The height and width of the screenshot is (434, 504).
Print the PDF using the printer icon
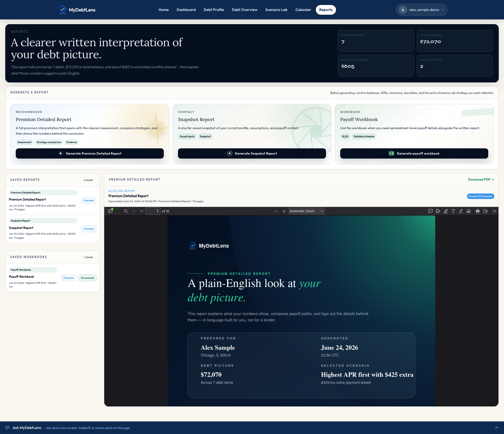click(x=478, y=211)
